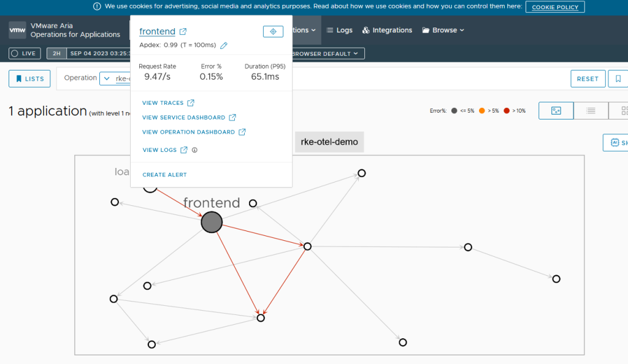Switch to the list view icon
Viewport: 628px width, 364px height.
(x=591, y=111)
